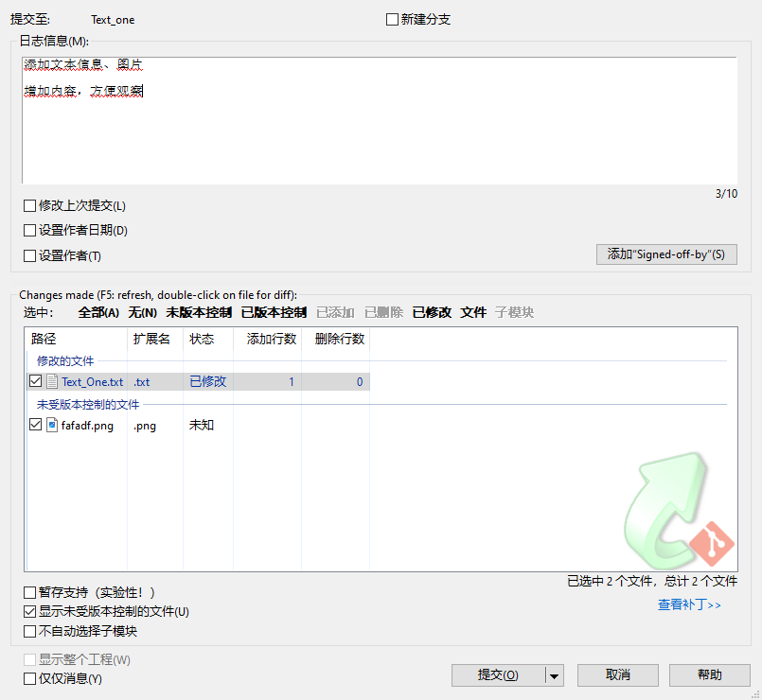Screen dimensions: 762x700
Task: Toggle the 设置作者日期 checkbox
Action: [x=30, y=231]
